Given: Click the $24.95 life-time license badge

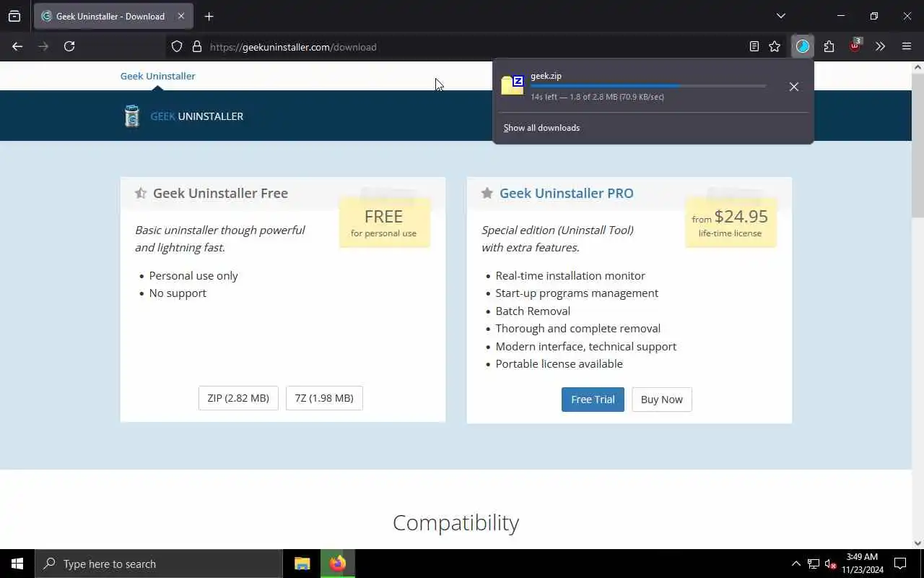Looking at the screenshot, I should (731, 223).
